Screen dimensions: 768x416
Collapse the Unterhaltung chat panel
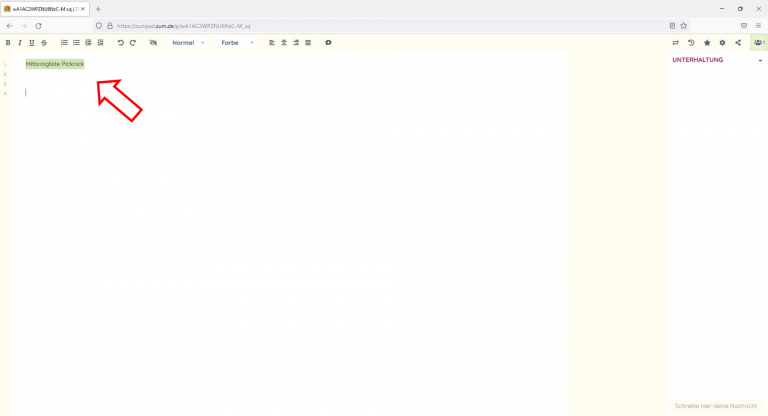[x=760, y=61]
